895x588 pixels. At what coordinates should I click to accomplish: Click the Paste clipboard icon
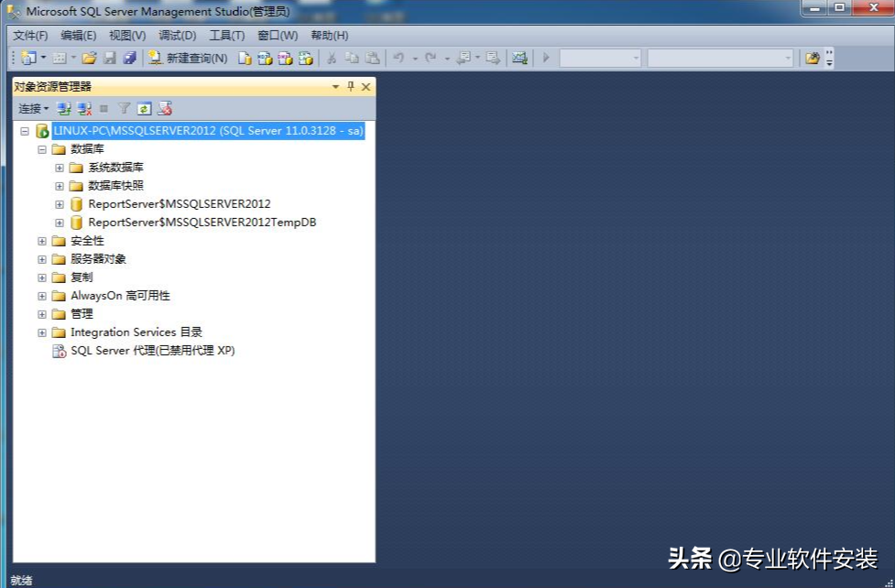(x=372, y=58)
